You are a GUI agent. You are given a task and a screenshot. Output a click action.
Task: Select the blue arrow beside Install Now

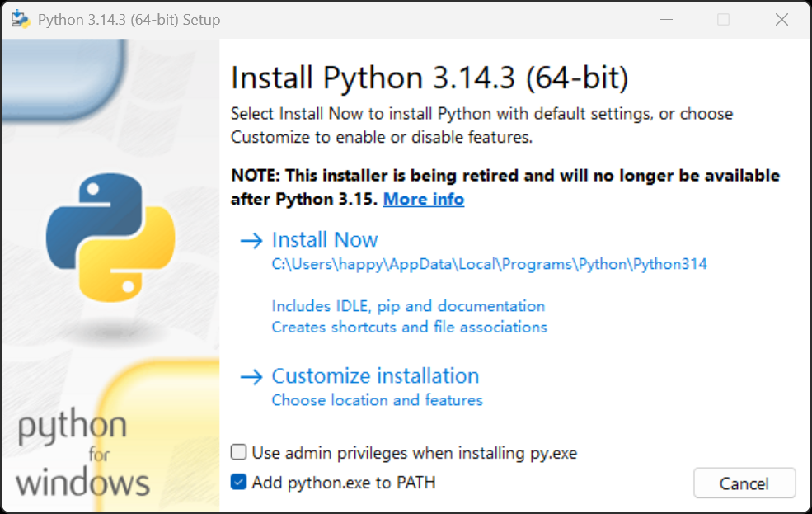tap(250, 239)
